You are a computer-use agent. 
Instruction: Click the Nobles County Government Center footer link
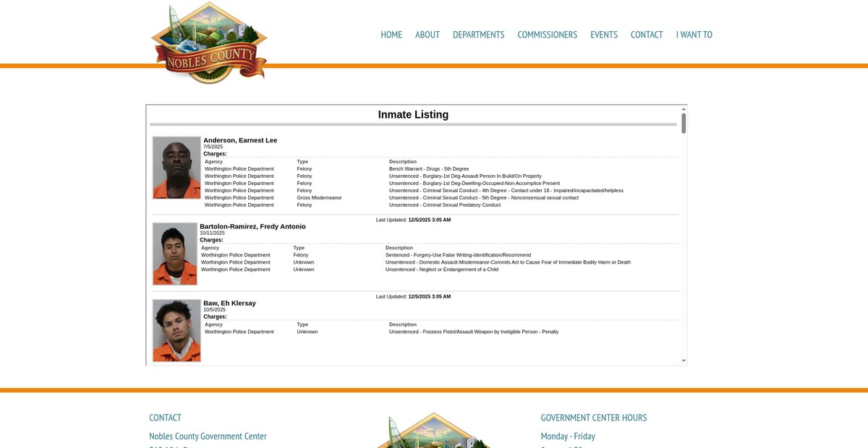click(208, 436)
